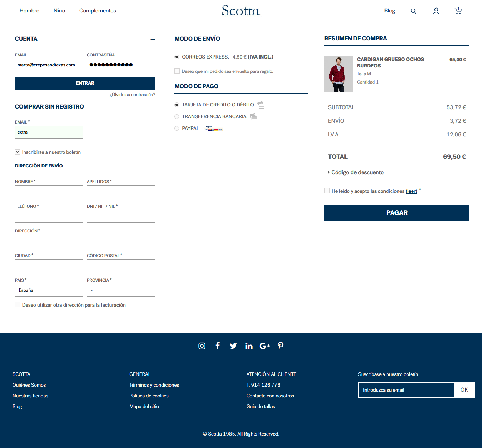This screenshot has width=482, height=448.
Task: Focus the Contraseña password field
Action: click(121, 65)
